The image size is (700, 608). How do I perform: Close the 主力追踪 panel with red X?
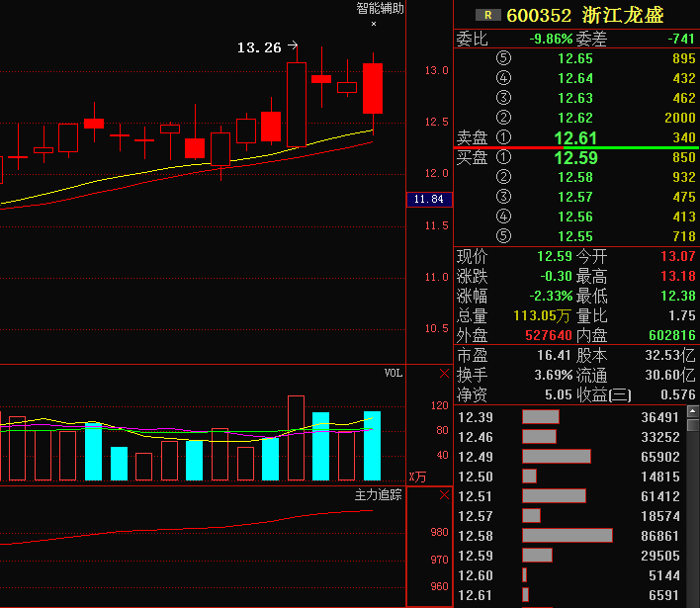(x=444, y=493)
